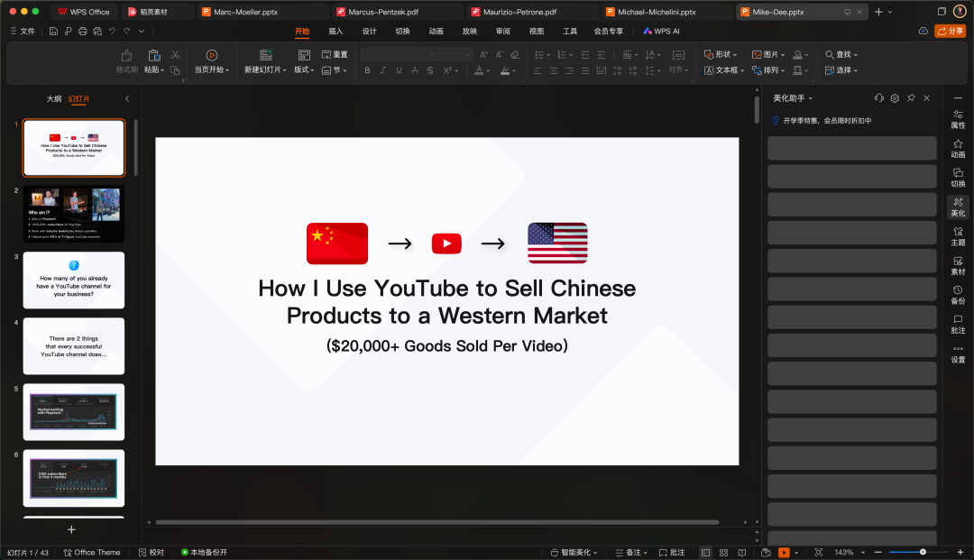Switch to Michael-Michelini.pptx document tab
Image resolution: width=974 pixels, height=560 pixels.
pos(657,12)
